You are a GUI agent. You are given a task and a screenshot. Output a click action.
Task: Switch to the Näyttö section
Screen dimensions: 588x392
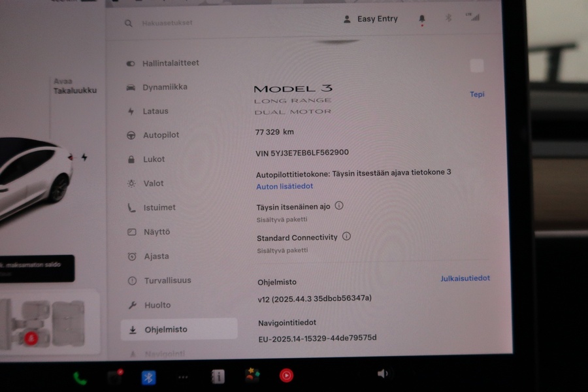point(157,231)
